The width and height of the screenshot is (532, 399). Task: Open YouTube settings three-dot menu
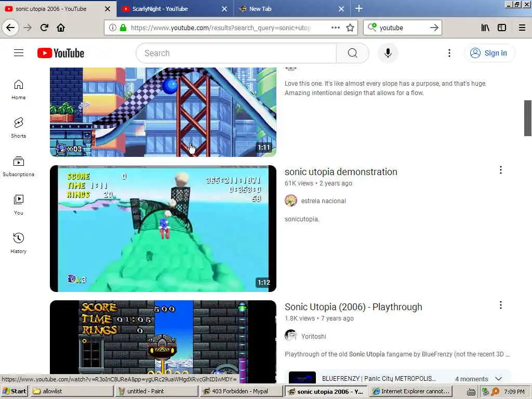click(449, 53)
